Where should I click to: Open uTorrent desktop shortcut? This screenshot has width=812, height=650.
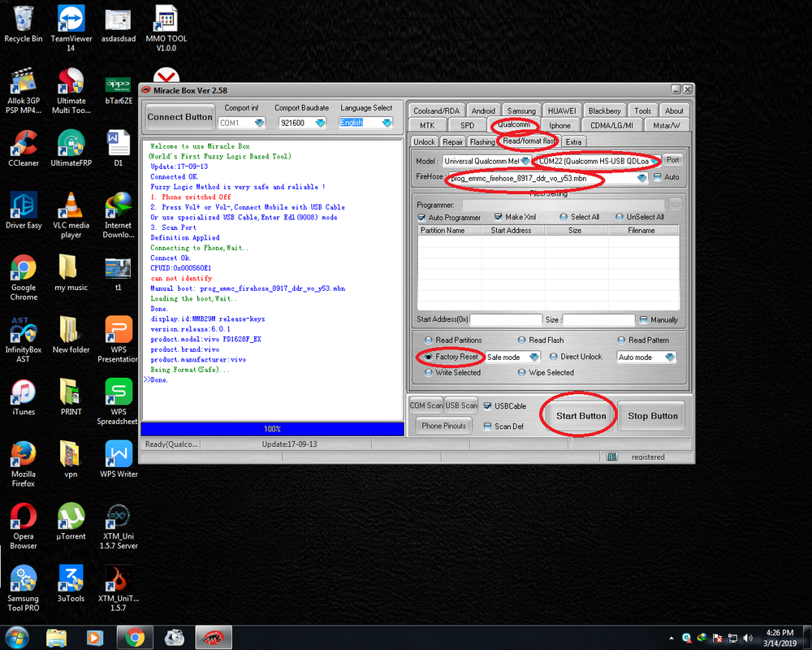pyautogui.click(x=71, y=522)
